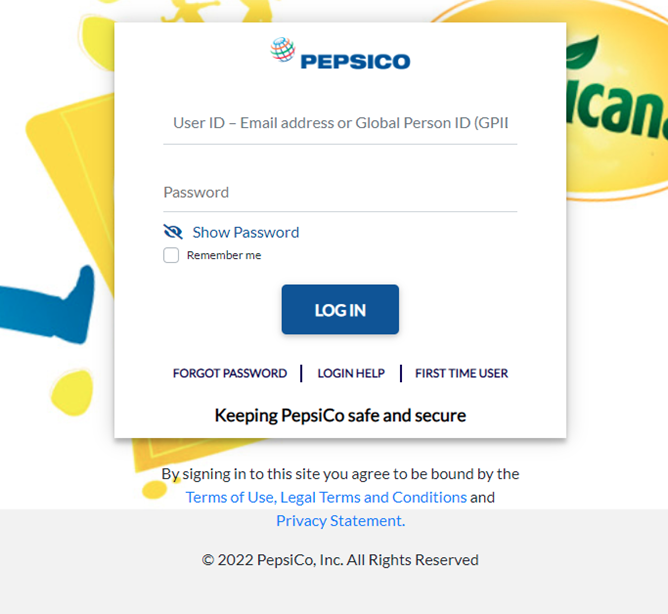Select the FIRST TIME USER link
Screen dimensions: 668x614
click(x=461, y=373)
